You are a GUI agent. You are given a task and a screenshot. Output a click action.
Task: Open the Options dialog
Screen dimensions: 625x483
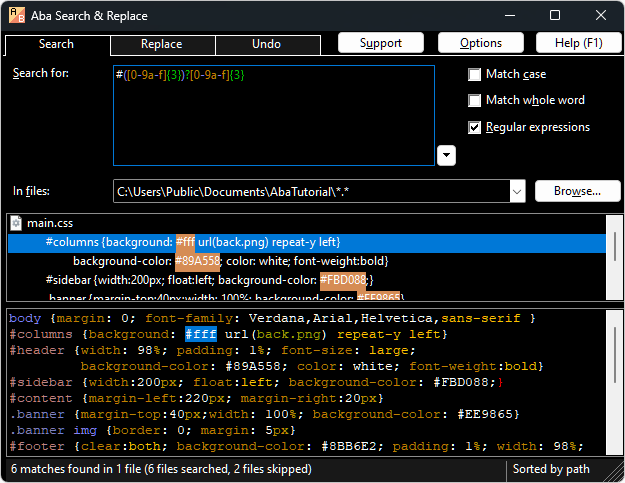481,43
